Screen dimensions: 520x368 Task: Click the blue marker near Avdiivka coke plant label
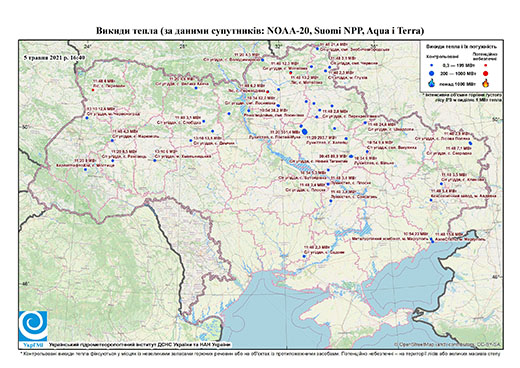point(431,200)
